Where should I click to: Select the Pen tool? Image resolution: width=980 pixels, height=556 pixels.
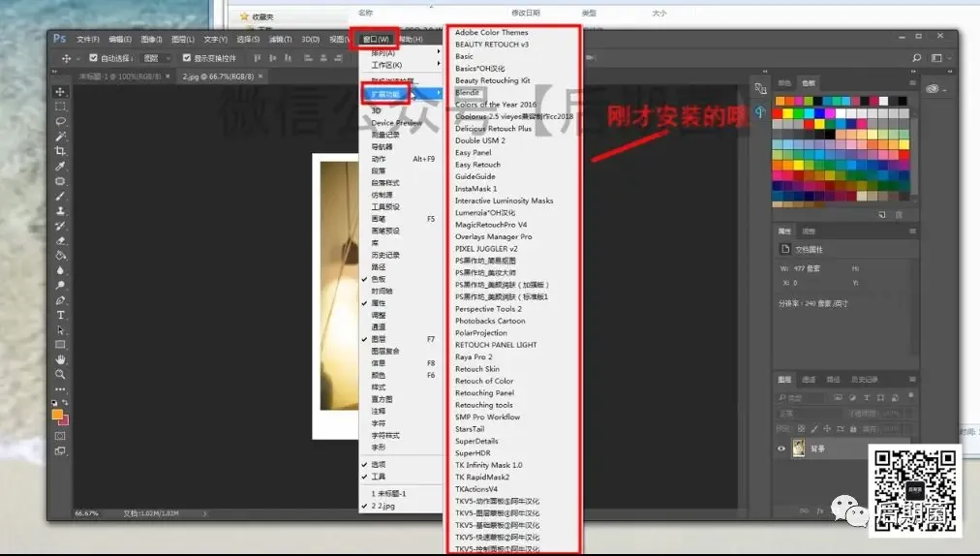click(60, 300)
